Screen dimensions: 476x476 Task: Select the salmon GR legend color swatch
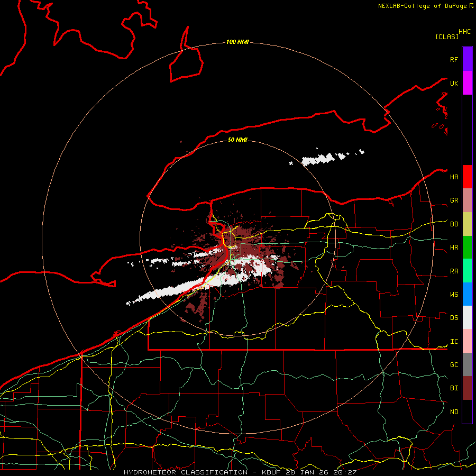click(x=467, y=200)
